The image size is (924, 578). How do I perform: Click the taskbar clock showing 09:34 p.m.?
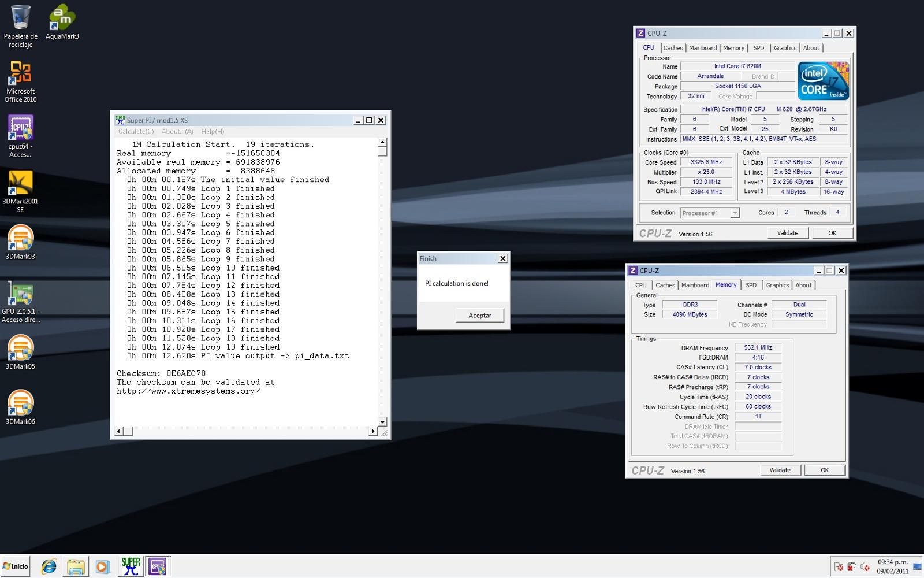click(x=892, y=566)
